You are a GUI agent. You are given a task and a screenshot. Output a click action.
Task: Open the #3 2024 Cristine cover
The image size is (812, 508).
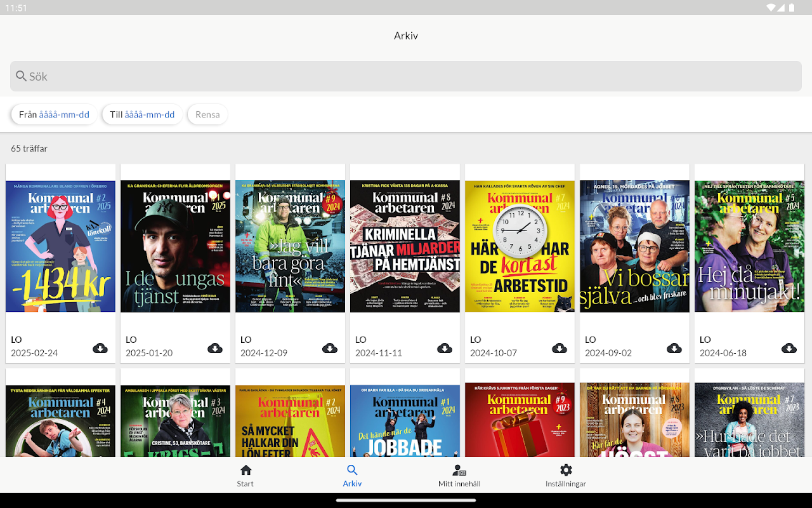click(x=176, y=420)
